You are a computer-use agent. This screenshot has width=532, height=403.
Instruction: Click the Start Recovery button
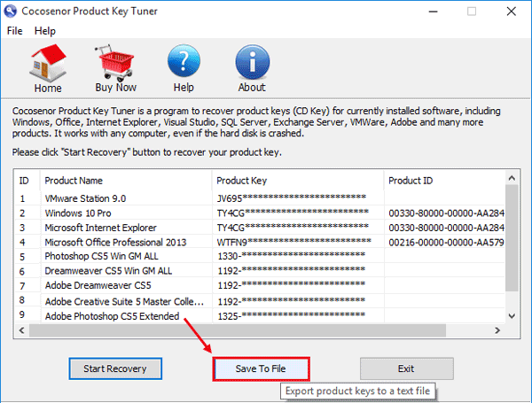(x=115, y=368)
